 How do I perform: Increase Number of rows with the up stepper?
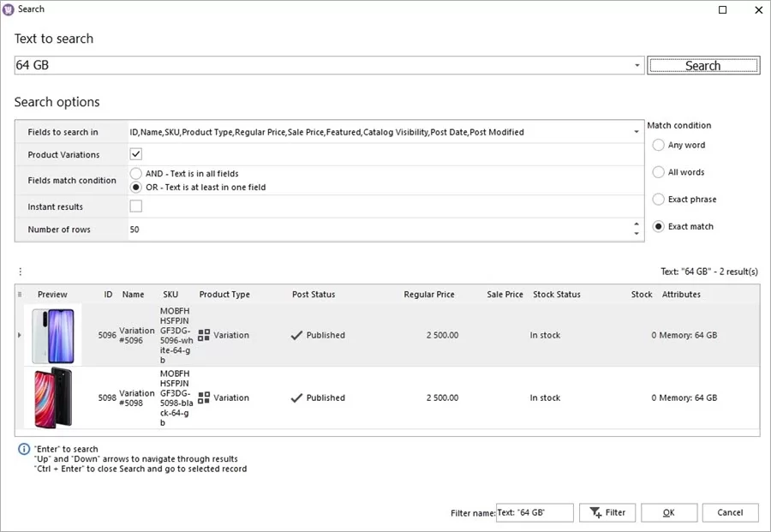(637, 224)
